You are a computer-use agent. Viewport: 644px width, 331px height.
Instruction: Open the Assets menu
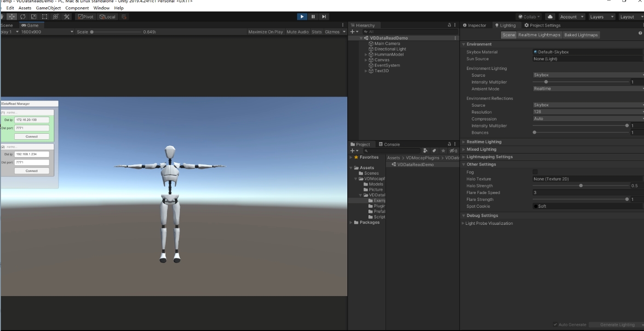(x=25, y=8)
